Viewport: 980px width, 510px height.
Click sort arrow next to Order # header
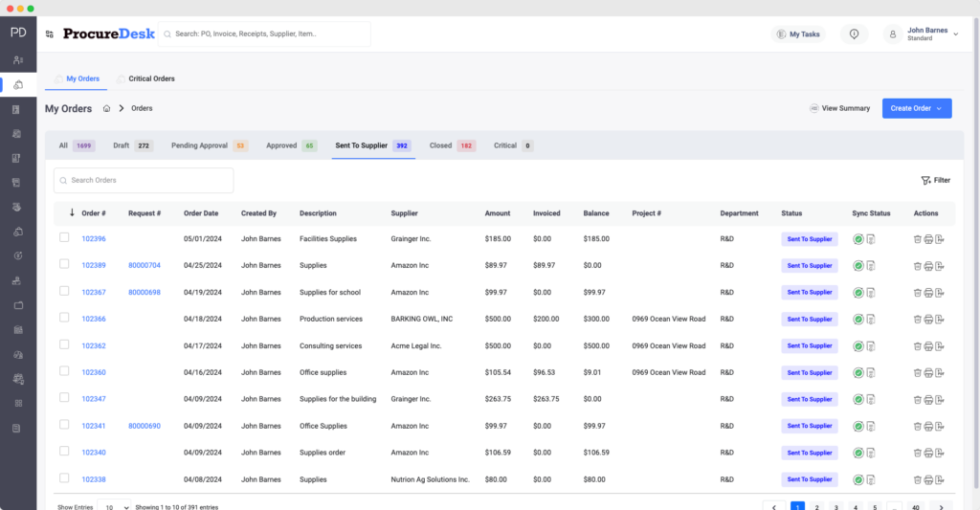72,212
